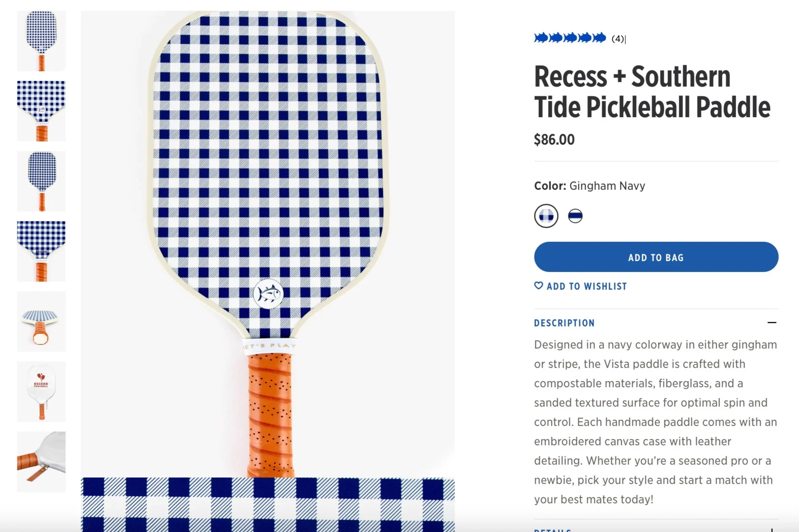Click the Add to Wishlist text link
799x532 pixels.
pos(586,287)
